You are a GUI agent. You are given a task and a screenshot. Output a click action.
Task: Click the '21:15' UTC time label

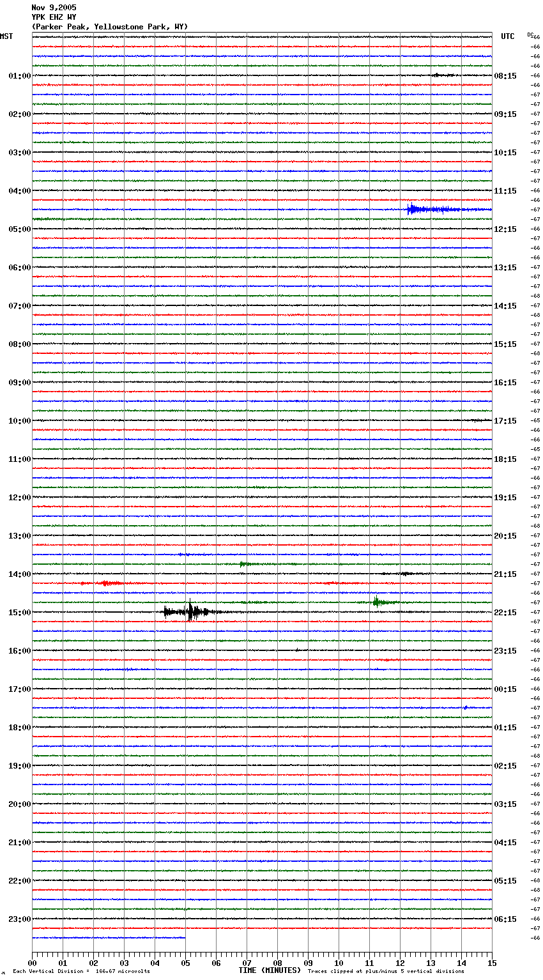pyautogui.click(x=505, y=574)
